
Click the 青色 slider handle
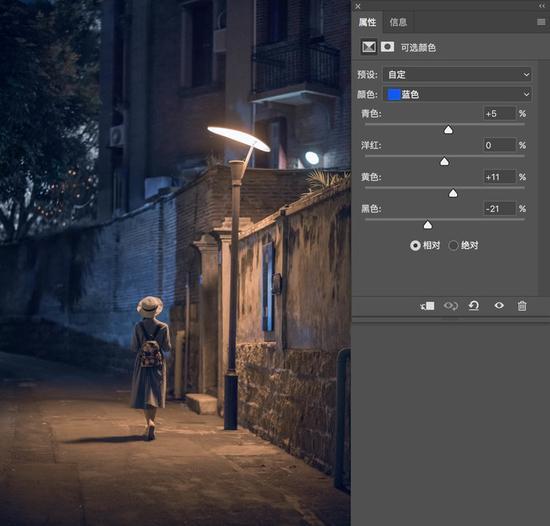click(448, 130)
